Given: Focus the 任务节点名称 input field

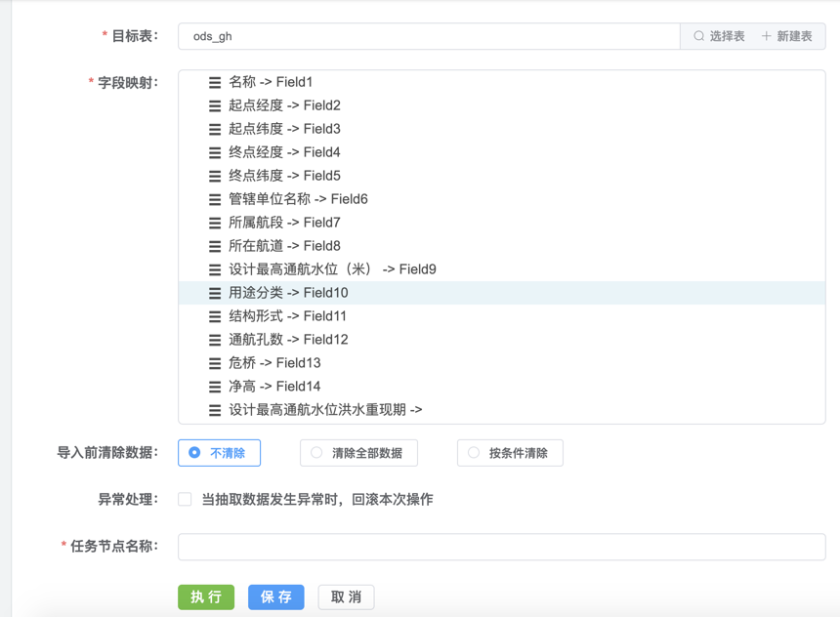Looking at the screenshot, I should [501, 547].
